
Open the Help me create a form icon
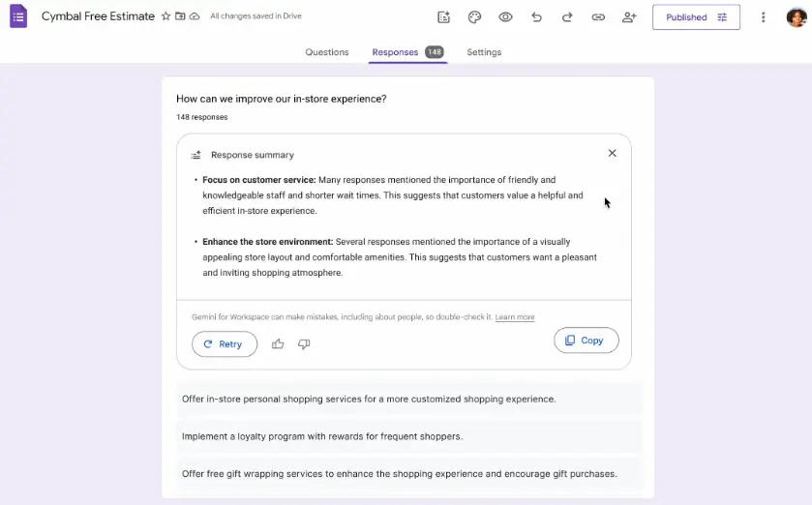[444, 17]
